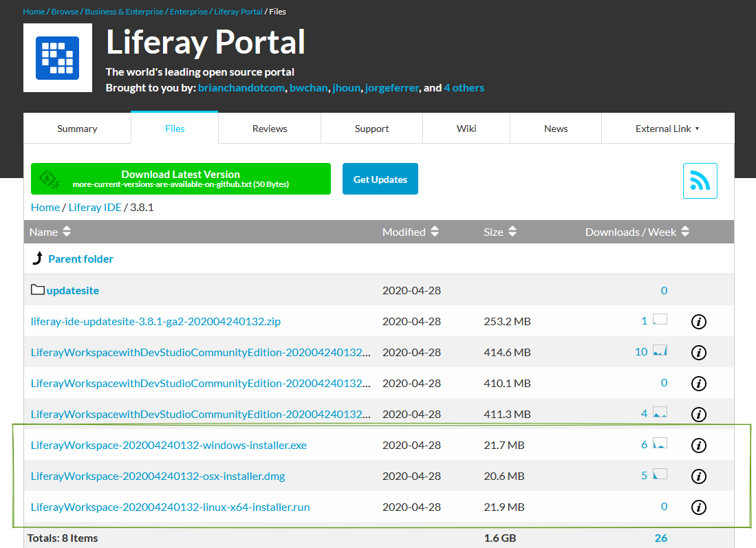The height and width of the screenshot is (548, 756).
Task: Open the updatesite folder link
Action: click(x=73, y=291)
